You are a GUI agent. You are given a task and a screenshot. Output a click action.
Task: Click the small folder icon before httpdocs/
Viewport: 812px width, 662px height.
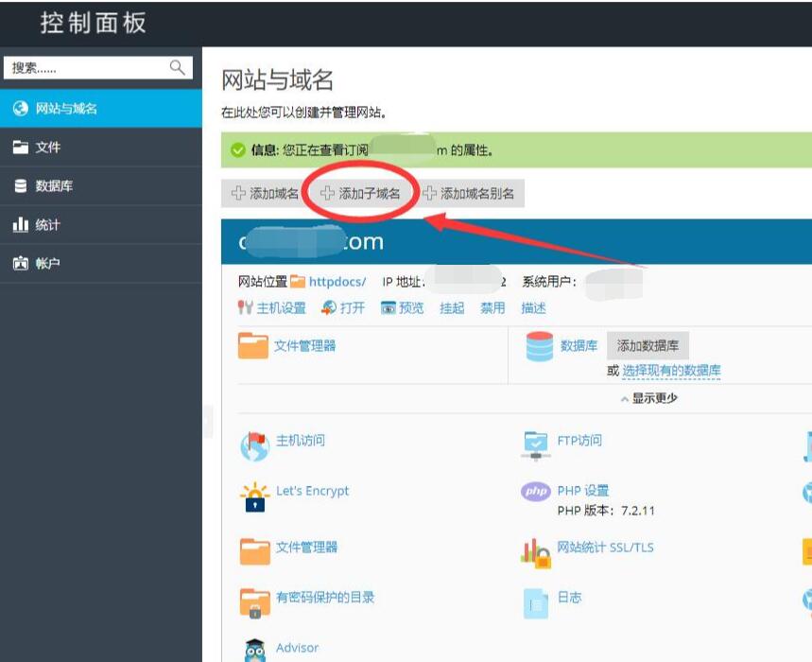(x=298, y=281)
